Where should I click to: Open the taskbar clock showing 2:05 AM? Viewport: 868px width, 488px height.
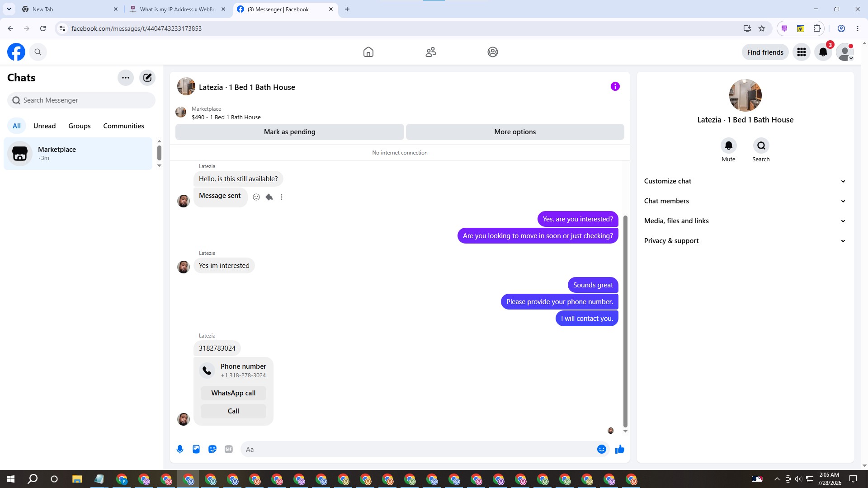(830, 479)
